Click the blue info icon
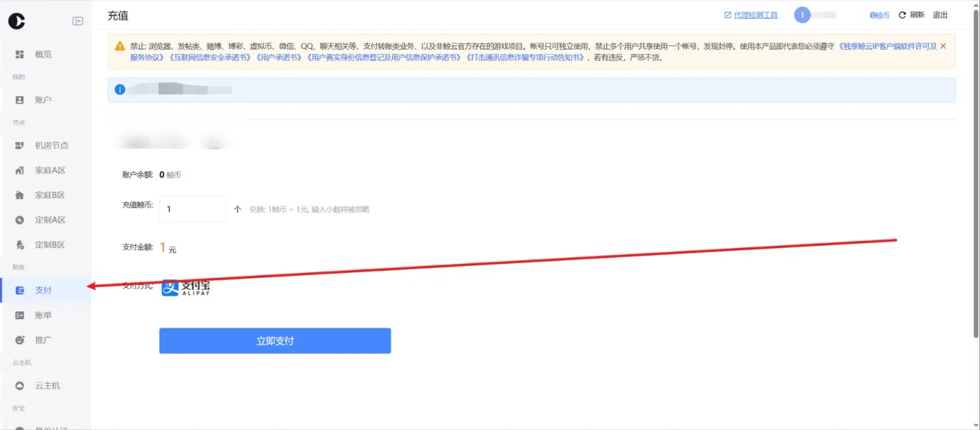 coord(120,90)
